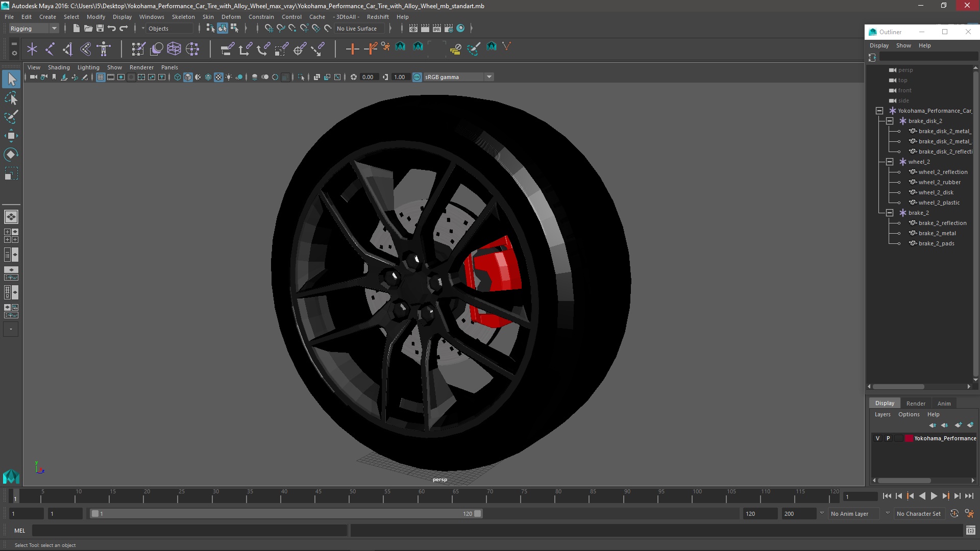Select wheel_2_rubber in the Outliner

[939, 182]
